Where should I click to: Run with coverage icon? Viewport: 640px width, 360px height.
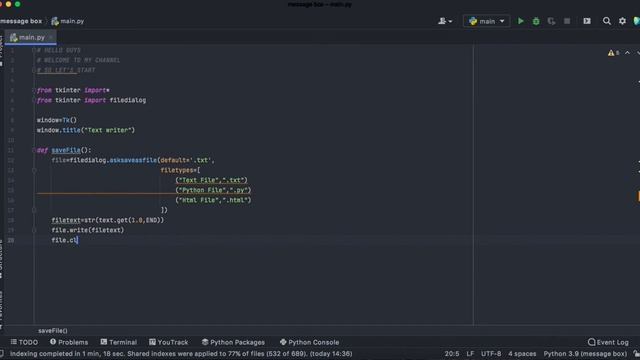pos(551,21)
